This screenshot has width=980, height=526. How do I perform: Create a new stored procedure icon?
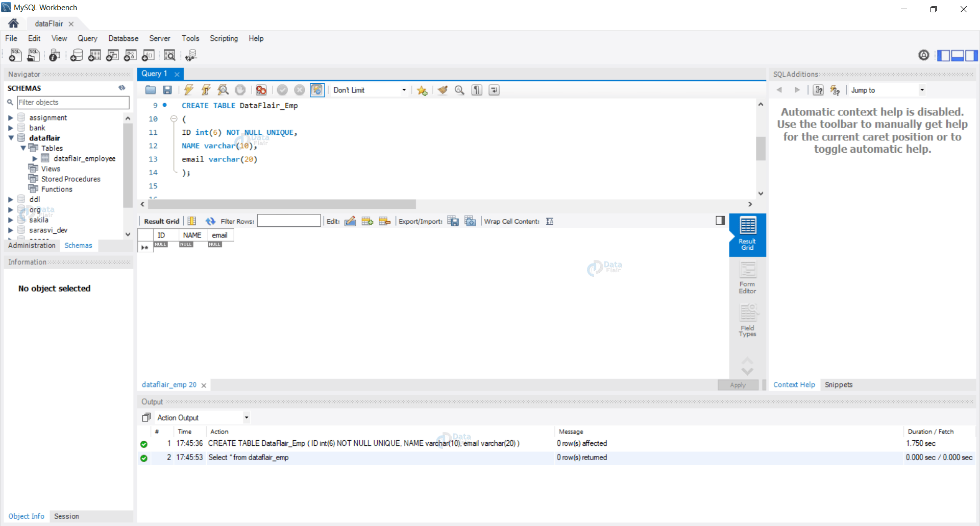(x=130, y=55)
